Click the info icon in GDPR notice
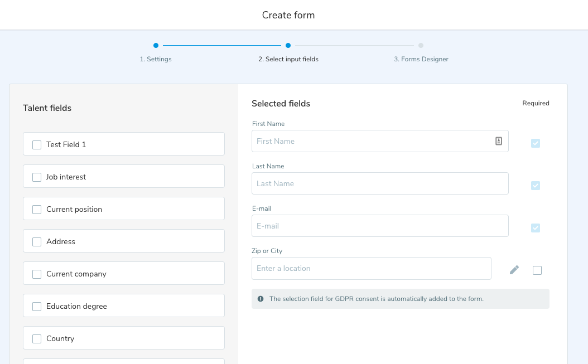 (x=261, y=299)
